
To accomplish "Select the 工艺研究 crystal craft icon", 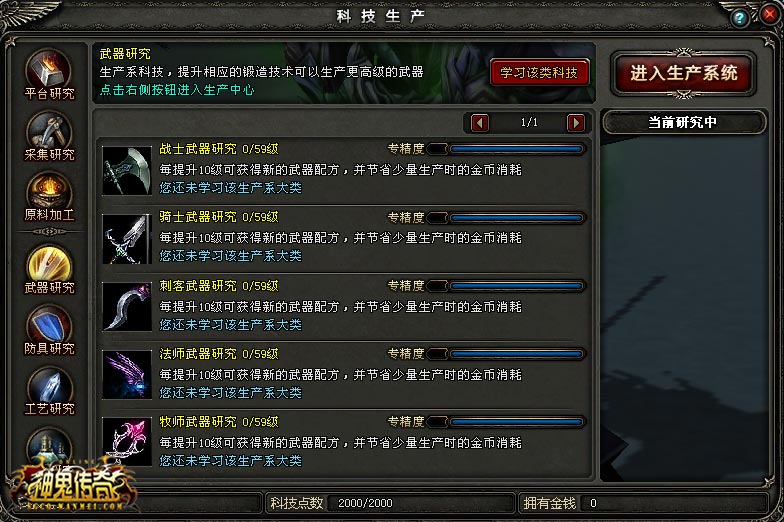I will coord(49,390).
